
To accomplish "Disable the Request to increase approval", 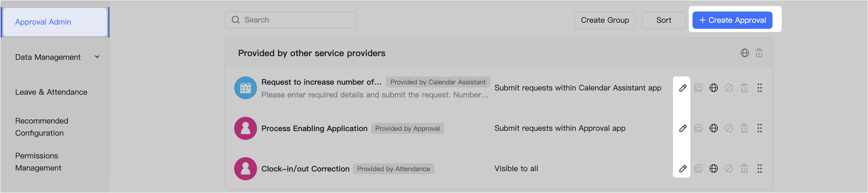I will [x=729, y=88].
